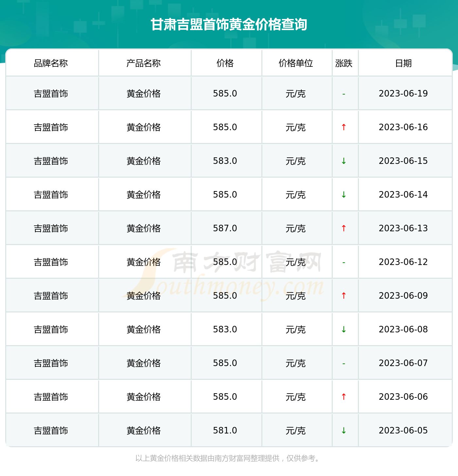Click price 585.0 in the 2023-06-06 row
Screen dimensions: 458x476
pos(225,397)
